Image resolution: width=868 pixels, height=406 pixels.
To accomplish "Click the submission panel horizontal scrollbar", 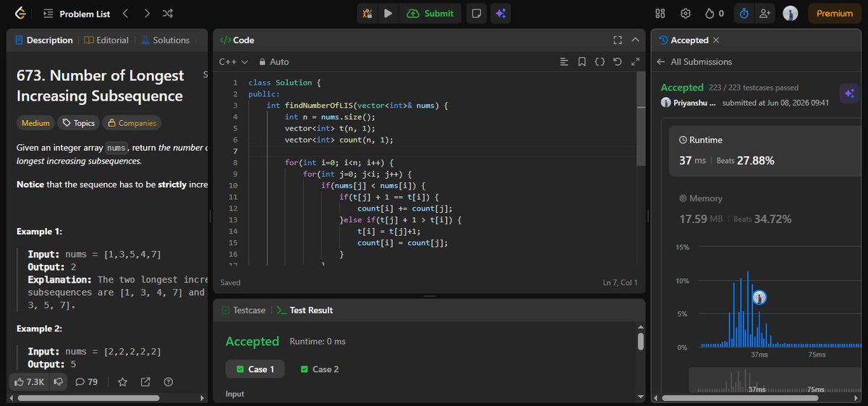I will point(740,397).
